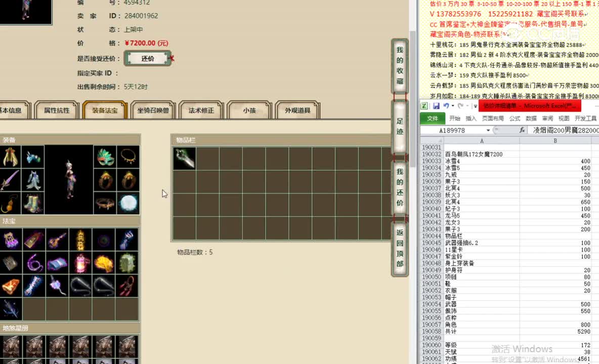Image resolution: width=599 pixels, height=364 pixels.
Task: Switch to the 装备法宝 tab
Action: click(x=105, y=110)
